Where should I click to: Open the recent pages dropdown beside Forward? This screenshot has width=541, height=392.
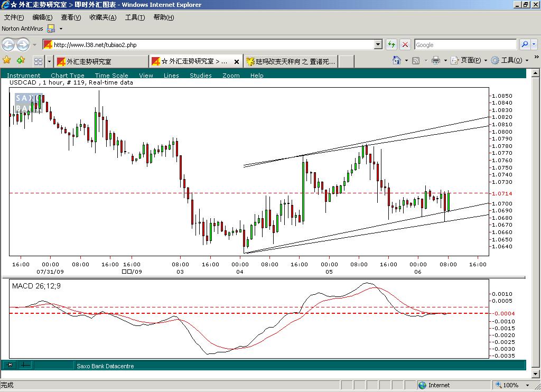tap(34, 45)
